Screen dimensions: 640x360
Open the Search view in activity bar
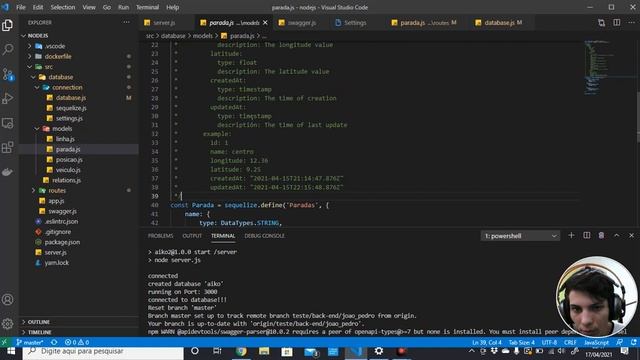pos(7,49)
